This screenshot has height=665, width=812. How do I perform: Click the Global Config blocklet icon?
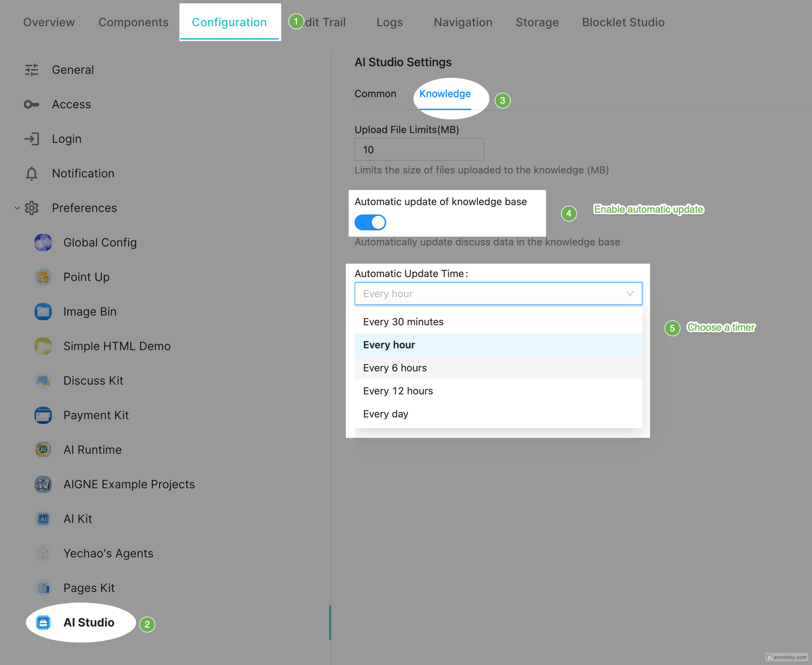pos(43,243)
